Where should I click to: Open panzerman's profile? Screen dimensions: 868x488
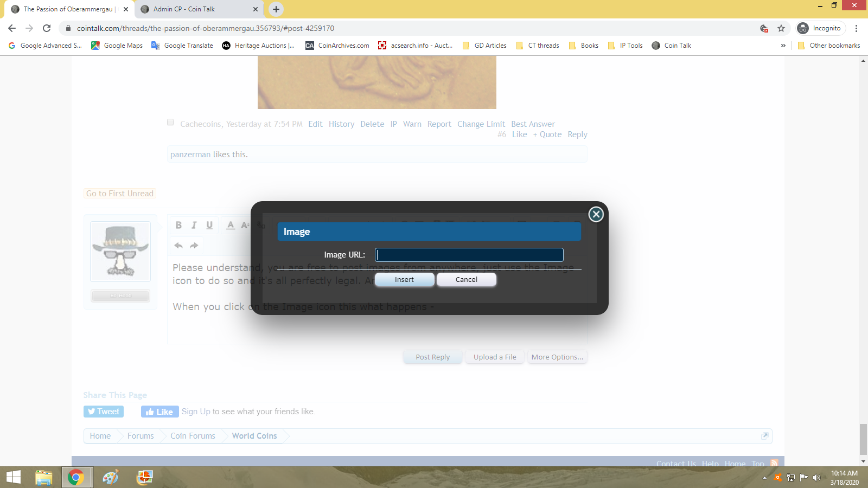tap(190, 155)
